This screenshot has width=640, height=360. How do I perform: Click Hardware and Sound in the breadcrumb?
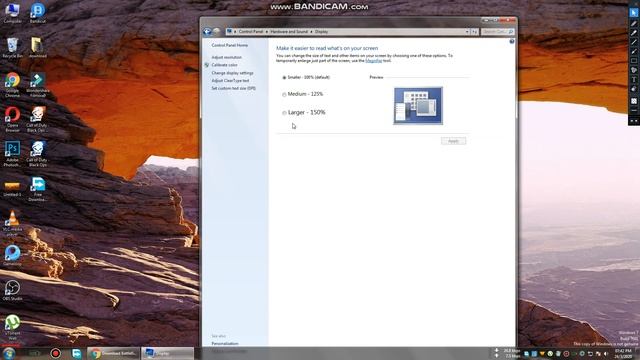(289, 31)
